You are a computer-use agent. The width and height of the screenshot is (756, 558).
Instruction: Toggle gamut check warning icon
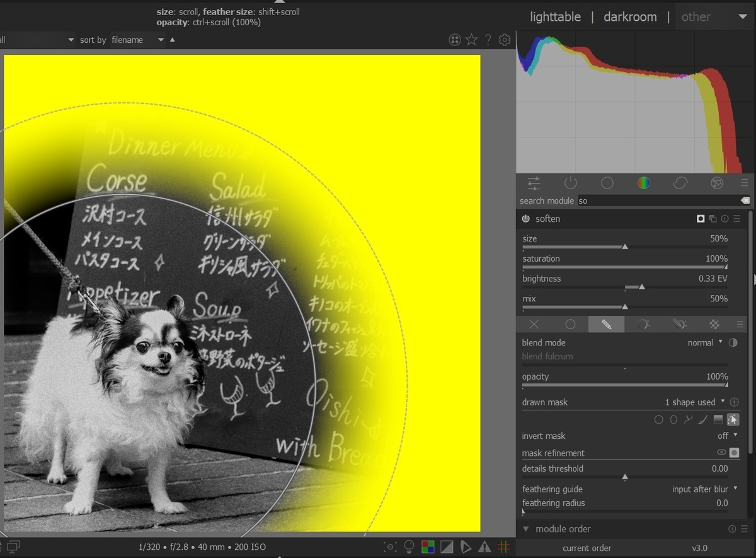click(484, 547)
